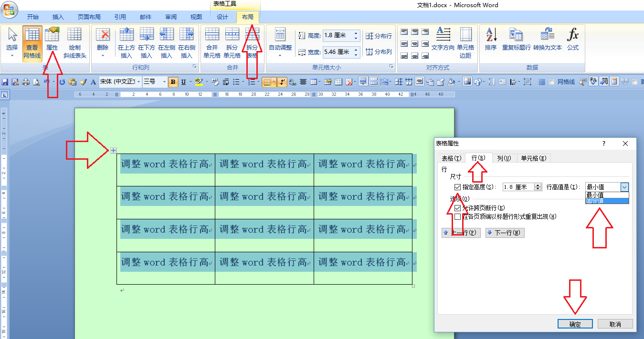The height and width of the screenshot is (339, 644).
Task: Apply yellow text highlight color
Action: click(x=199, y=82)
